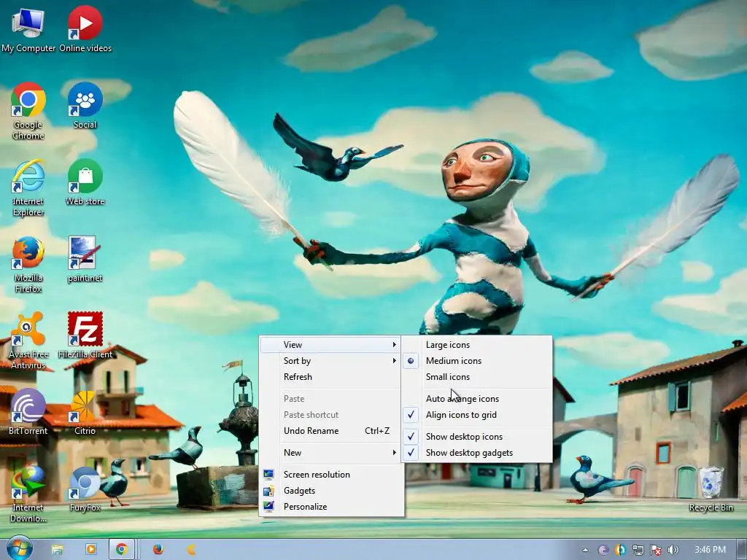Toggle Show desktop gadgets
Viewport: 747px width, 560px height.
477,453
